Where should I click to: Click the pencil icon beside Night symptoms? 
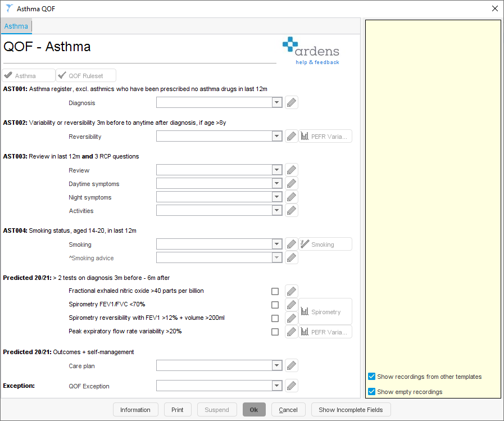tap(292, 197)
